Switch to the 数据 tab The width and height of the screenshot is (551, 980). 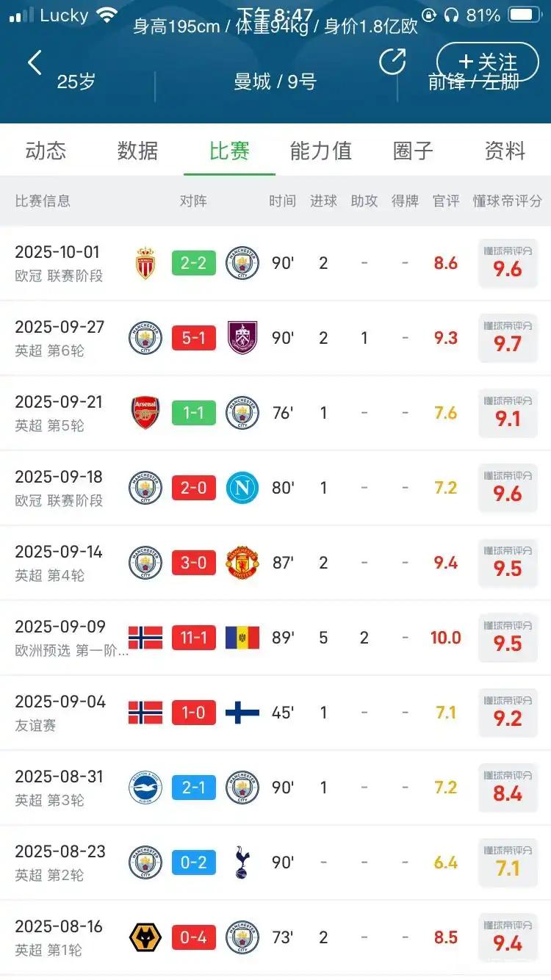pos(137,151)
